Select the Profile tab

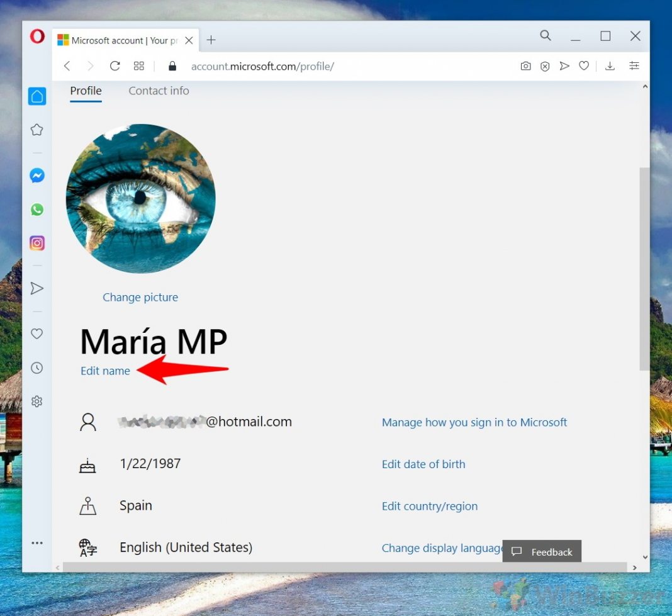pos(86,91)
